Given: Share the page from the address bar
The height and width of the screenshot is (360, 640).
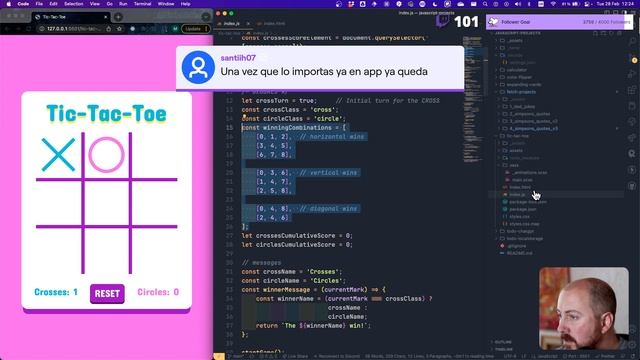Looking at the screenshot, I should point(109,29).
